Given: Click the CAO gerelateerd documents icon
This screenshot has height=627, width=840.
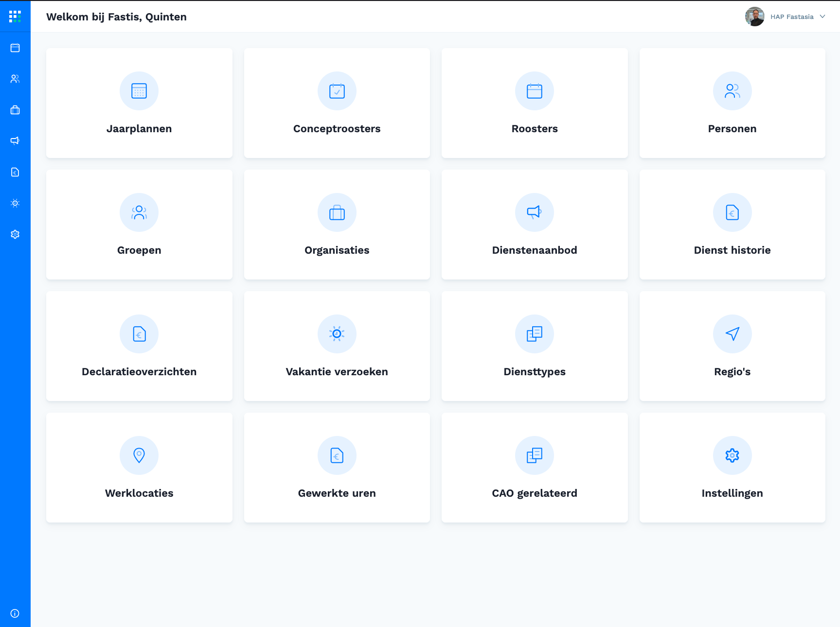Looking at the screenshot, I should click(535, 455).
